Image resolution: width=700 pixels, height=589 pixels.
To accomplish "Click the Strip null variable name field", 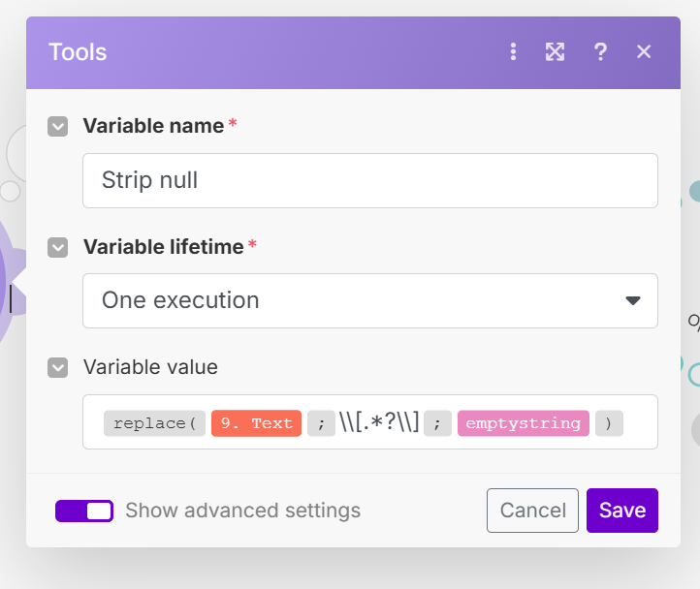I will (369, 180).
